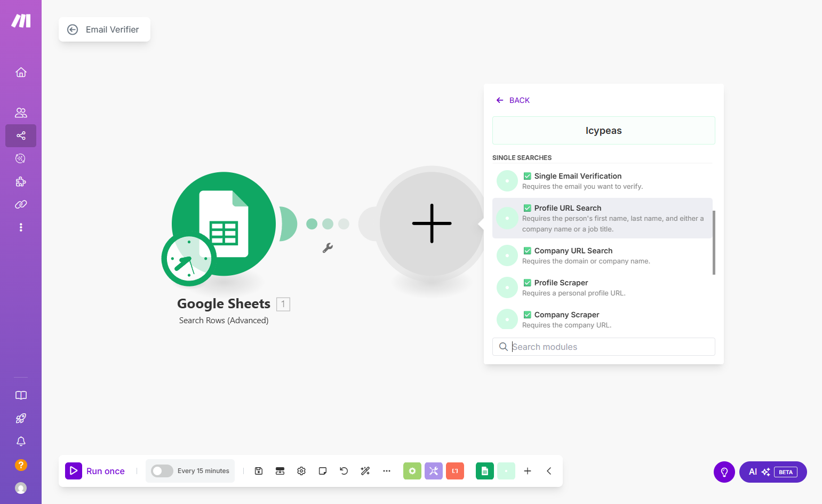Open Connections link icon in sidebar
Screen dimensions: 822x504
pyautogui.click(x=21, y=204)
